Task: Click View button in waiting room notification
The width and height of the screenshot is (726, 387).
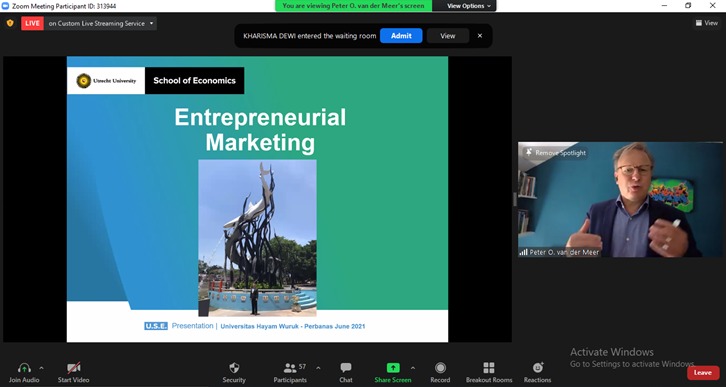Action: [x=448, y=36]
